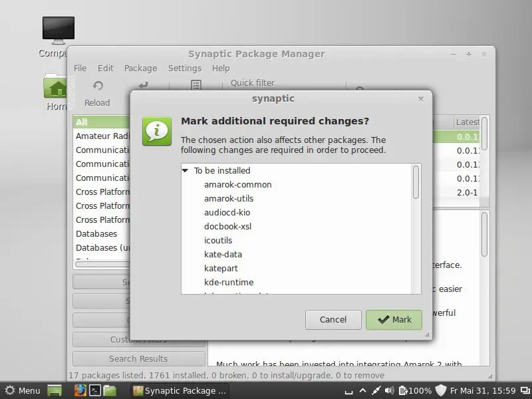Click the up-arrow tray icon
This screenshot has height=399, width=532.
coord(362,390)
